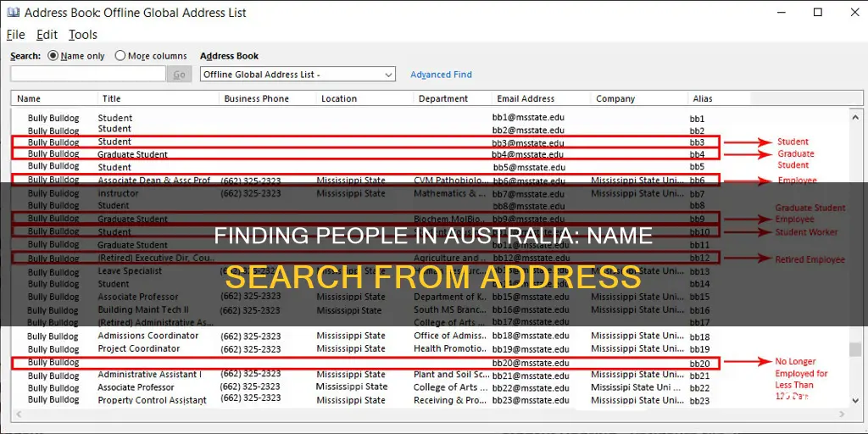Viewport: 868px width, 434px height.
Task: Click the Address Book title bar icon
Action: tap(13, 12)
